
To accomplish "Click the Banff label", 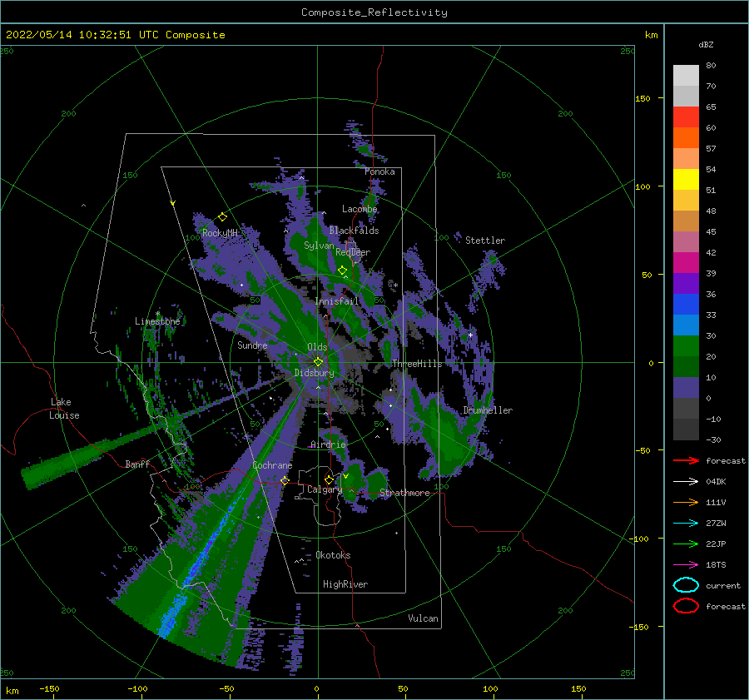I will click(x=137, y=464).
